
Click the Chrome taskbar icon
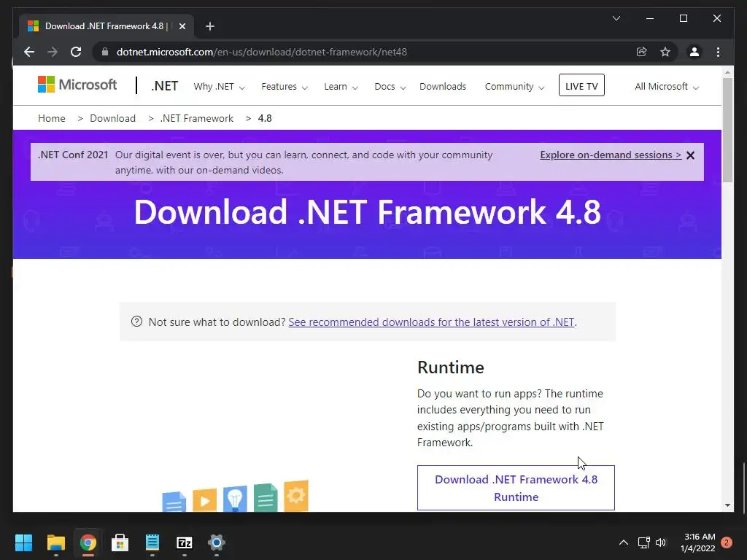(88, 542)
